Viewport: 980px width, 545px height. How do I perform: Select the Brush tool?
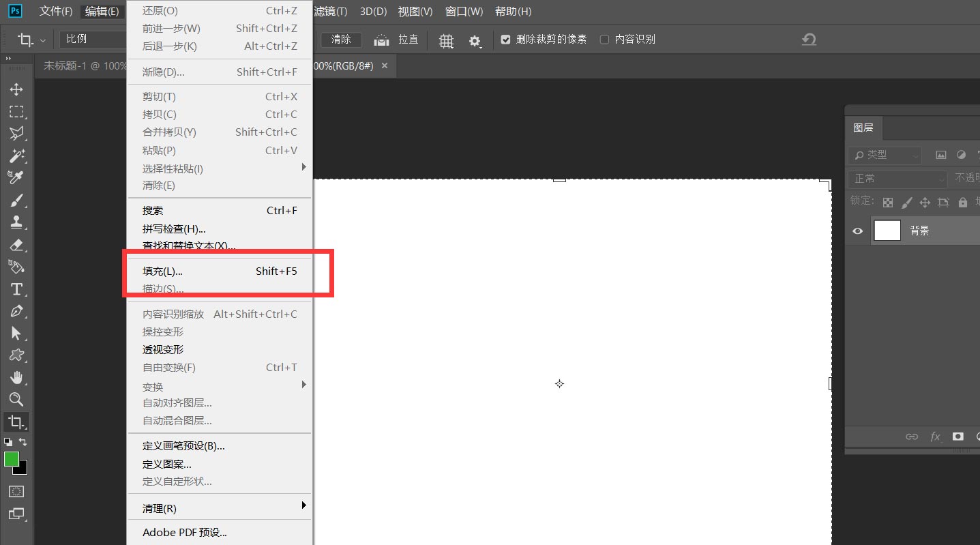(16, 200)
